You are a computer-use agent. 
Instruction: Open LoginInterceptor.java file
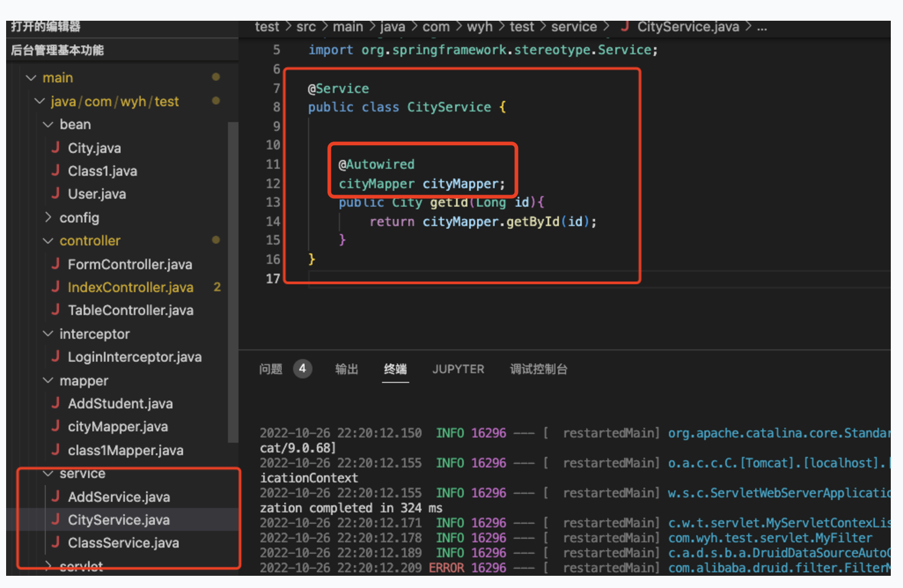[135, 357]
